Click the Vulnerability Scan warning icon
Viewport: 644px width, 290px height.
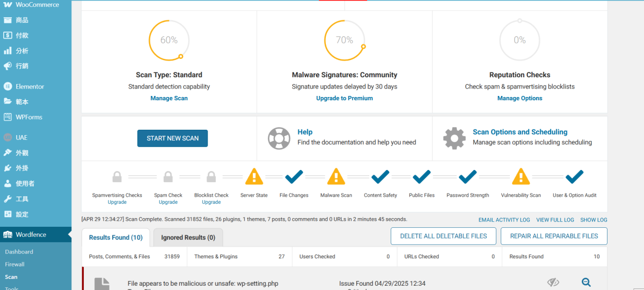point(521,176)
